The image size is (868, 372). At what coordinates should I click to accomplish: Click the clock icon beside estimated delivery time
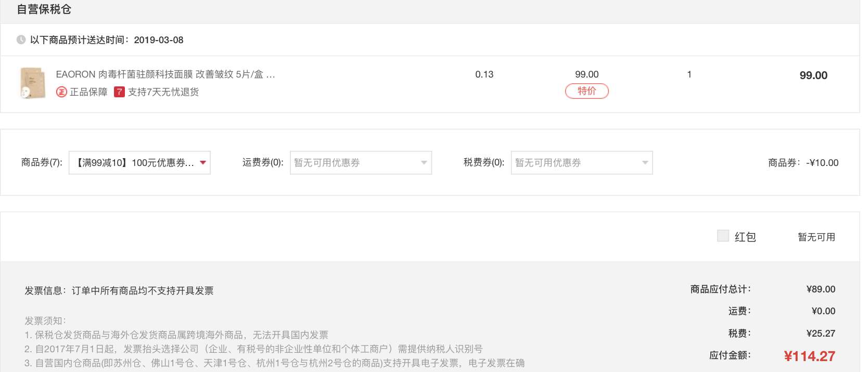21,40
